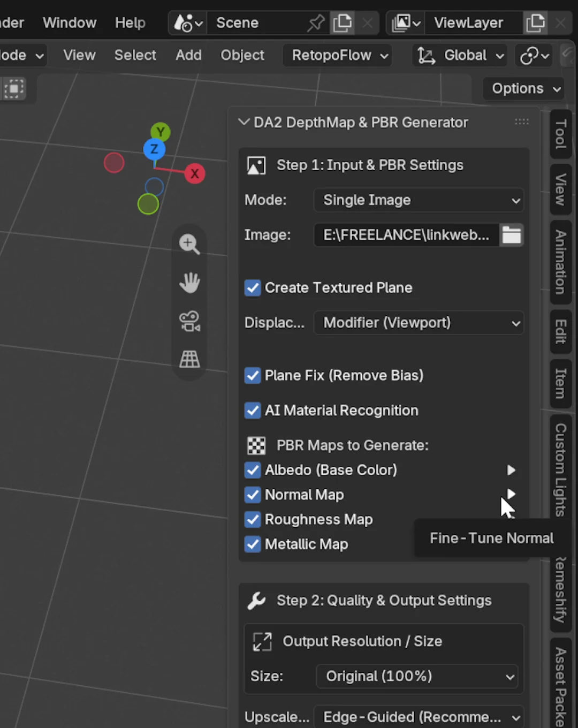Open the RetopoFlow menu button
Image resolution: width=578 pixels, height=728 pixels.
coord(338,55)
